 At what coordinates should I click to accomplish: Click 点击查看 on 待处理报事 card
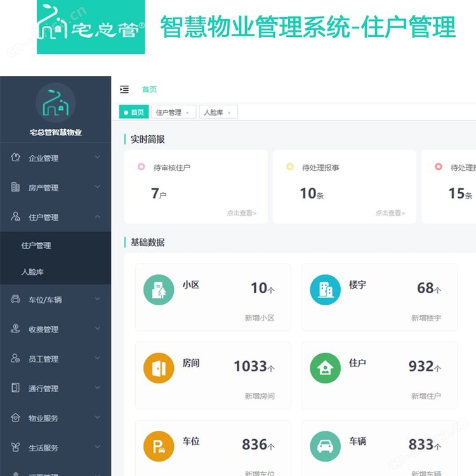point(390,213)
